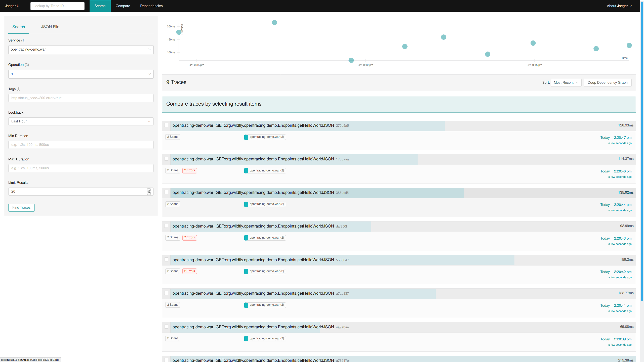Open the Deep Dependency Graph

[608, 83]
